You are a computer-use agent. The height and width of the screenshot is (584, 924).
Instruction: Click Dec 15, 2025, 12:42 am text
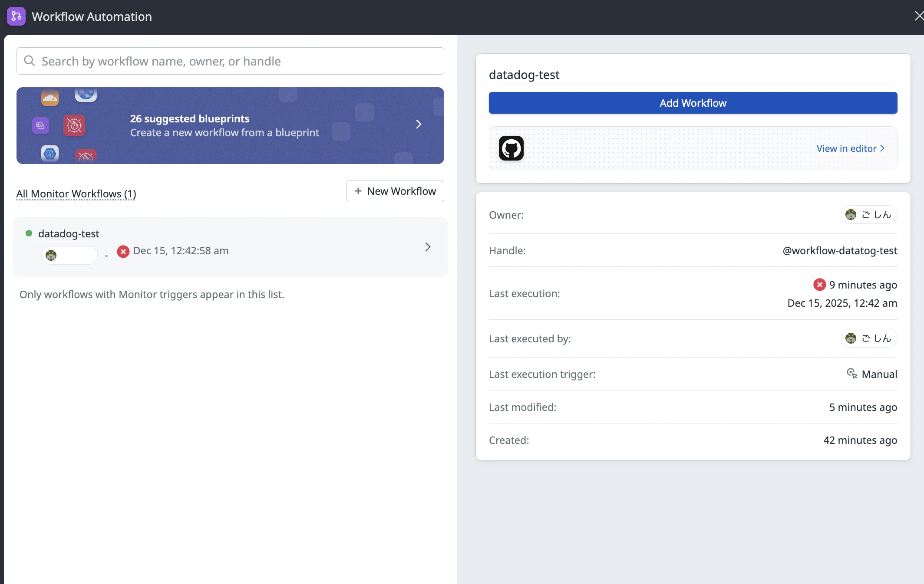842,303
